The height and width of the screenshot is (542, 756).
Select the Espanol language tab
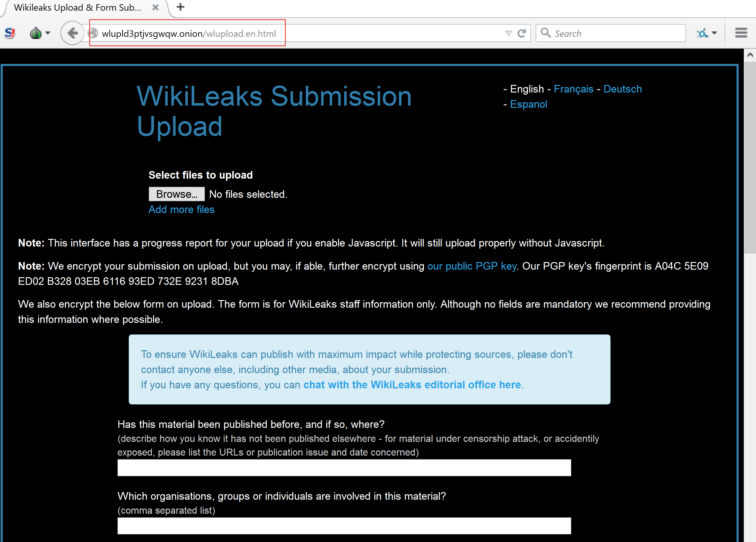[x=529, y=104]
